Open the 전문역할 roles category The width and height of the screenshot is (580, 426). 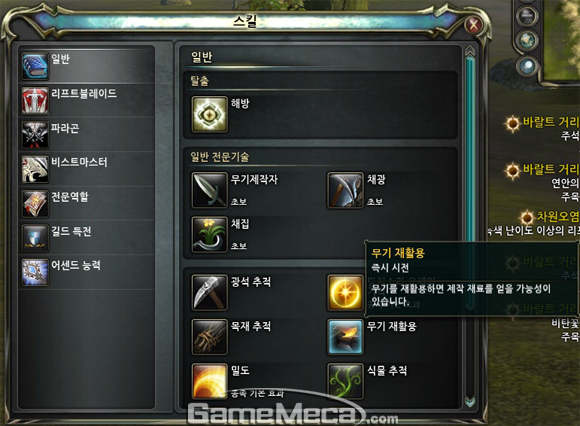point(87,204)
